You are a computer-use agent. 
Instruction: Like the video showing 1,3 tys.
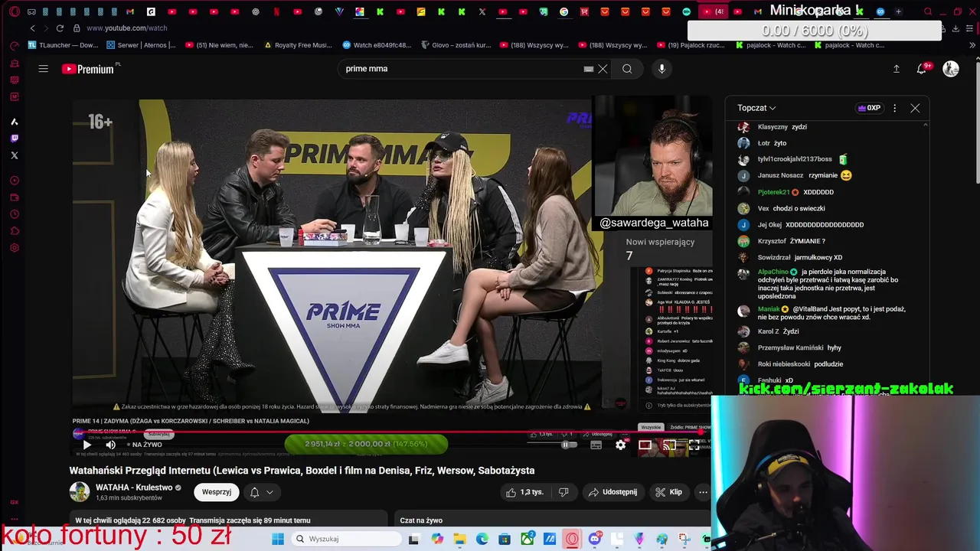pyautogui.click(x=525, y=492)
